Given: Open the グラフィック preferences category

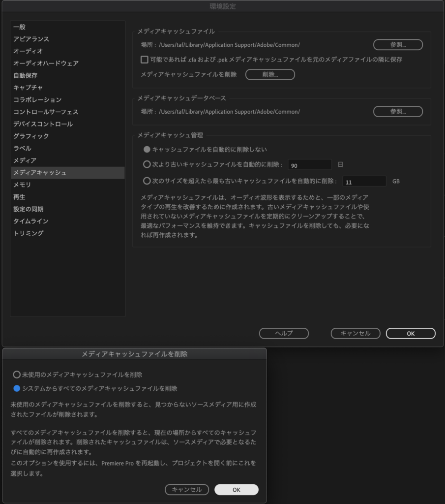Looking at the screenshot, I should click(x=31, y=136).
